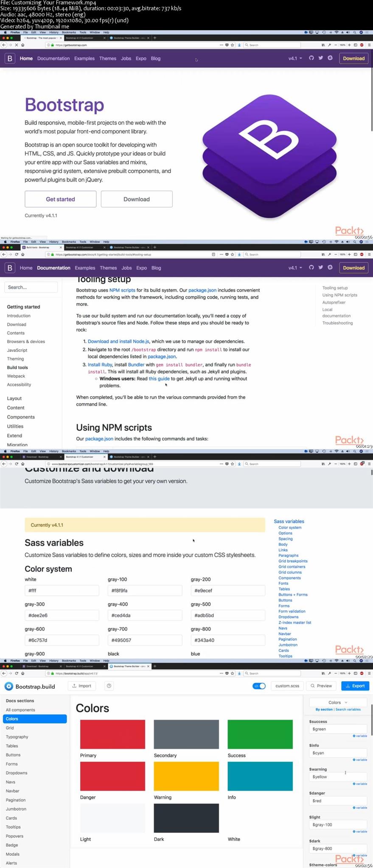Click the Bootstrap.build gear logo
Viewport: 373px width, 868px height.
click(8, 686)
